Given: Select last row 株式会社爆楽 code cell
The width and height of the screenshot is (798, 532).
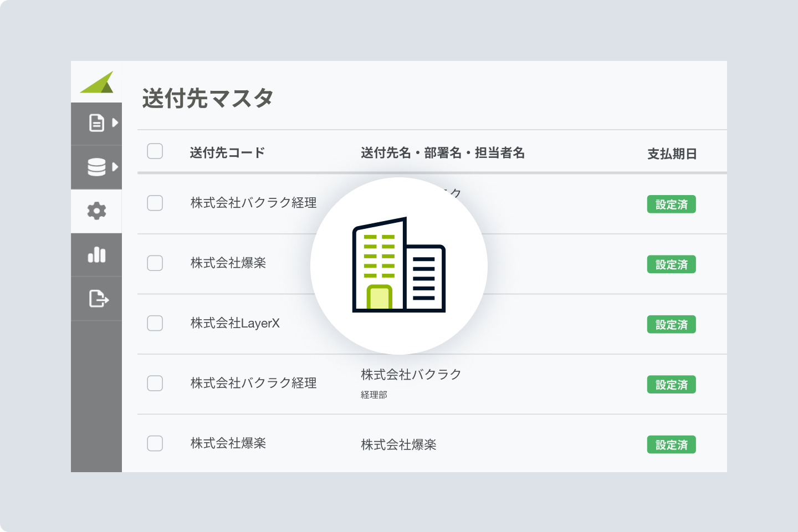Looking at the screenshot, I should tap(228, 443).
